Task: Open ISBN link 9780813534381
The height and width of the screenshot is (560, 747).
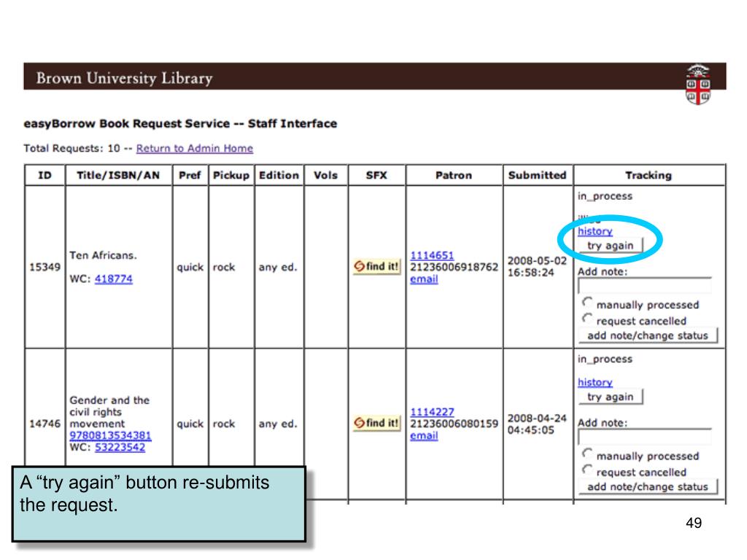Action: [x=110, y=435]
